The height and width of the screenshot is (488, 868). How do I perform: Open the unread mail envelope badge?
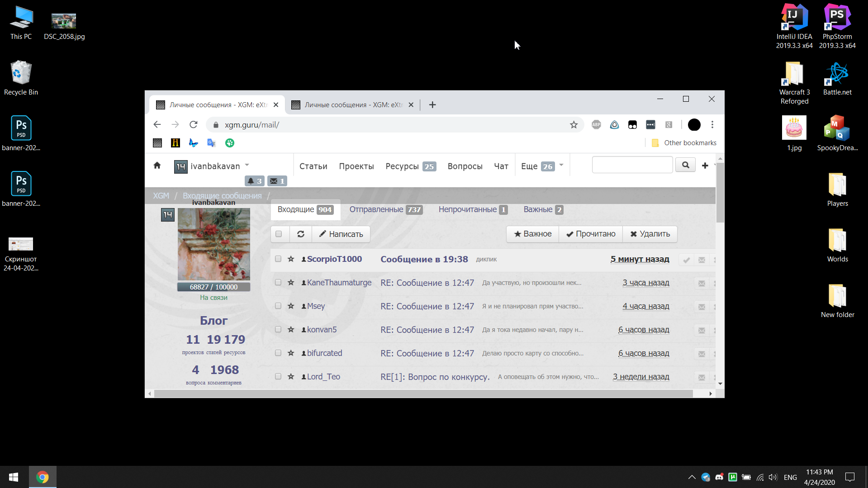point(277,181)
